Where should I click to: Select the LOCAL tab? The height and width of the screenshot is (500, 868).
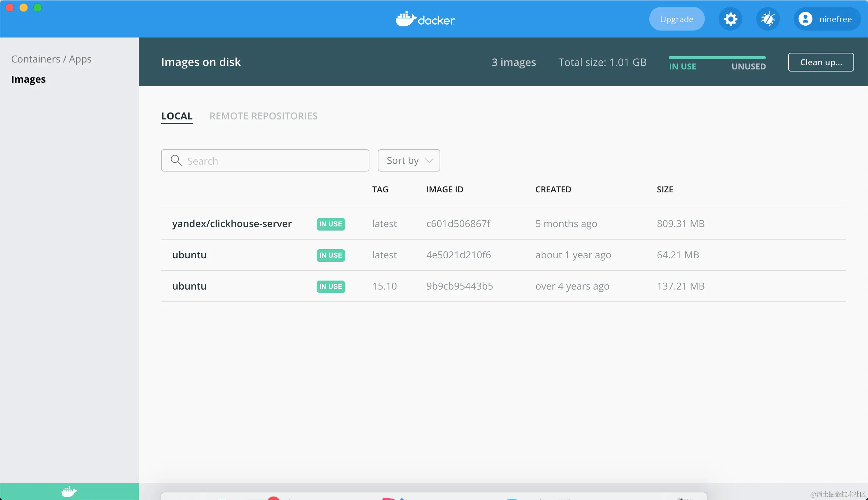pyautogui.click(x=177, y=116)
